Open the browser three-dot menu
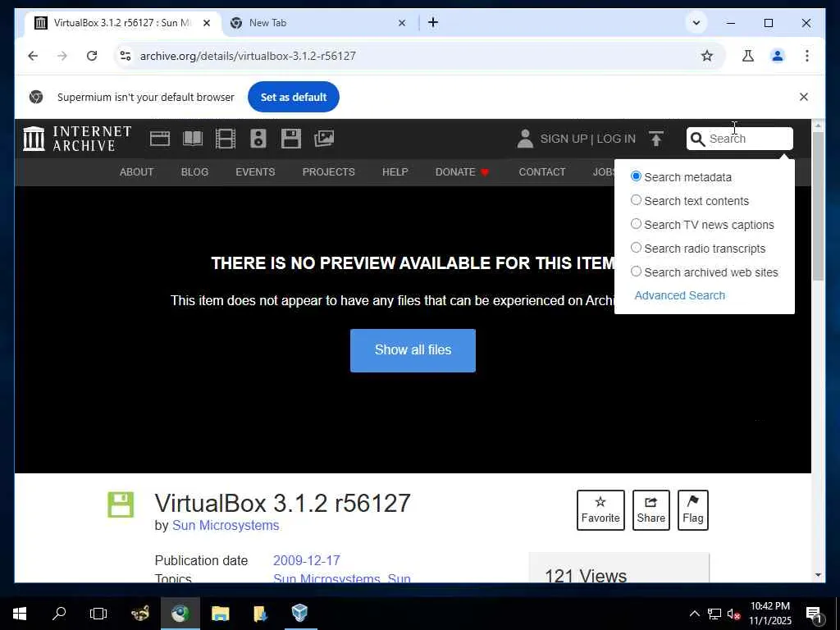Image resolution: width=840 pixels, height=630 pixels. coord(807,56)
